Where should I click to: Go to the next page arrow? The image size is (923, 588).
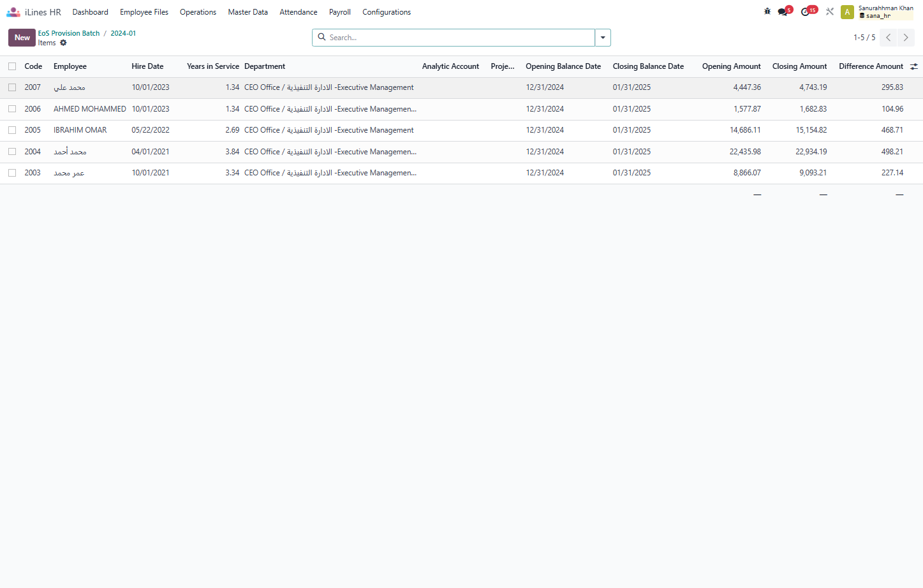tap(906, 38)
